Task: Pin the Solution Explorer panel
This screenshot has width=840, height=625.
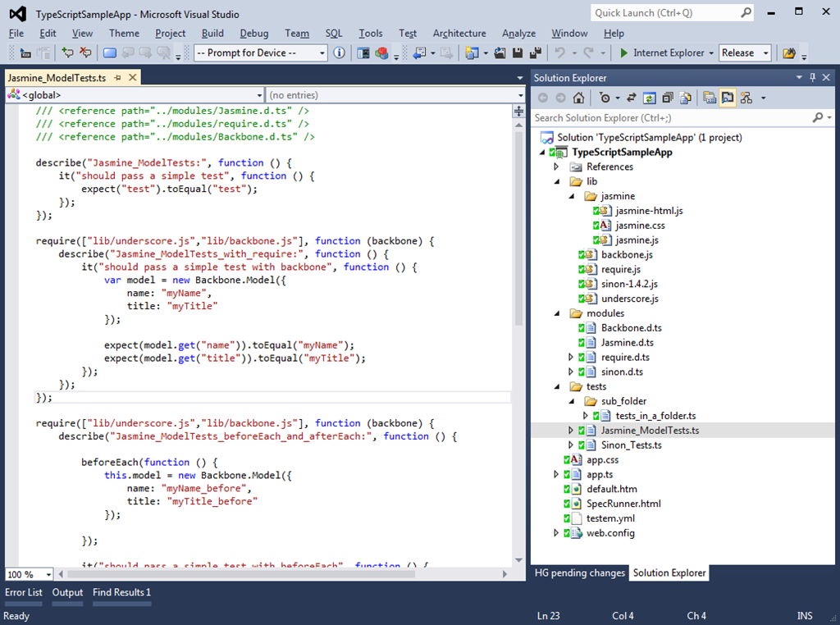Action: point(812,78)
